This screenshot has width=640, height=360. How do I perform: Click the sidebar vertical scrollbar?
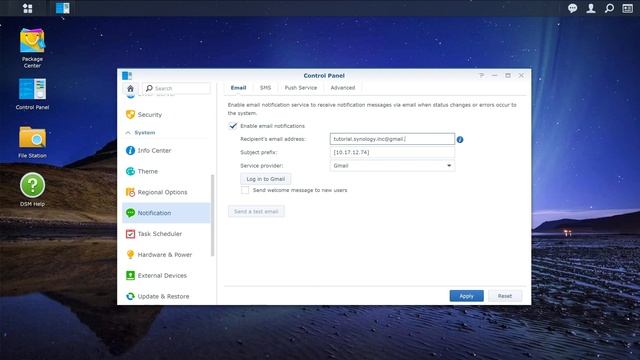click(212, 215)
